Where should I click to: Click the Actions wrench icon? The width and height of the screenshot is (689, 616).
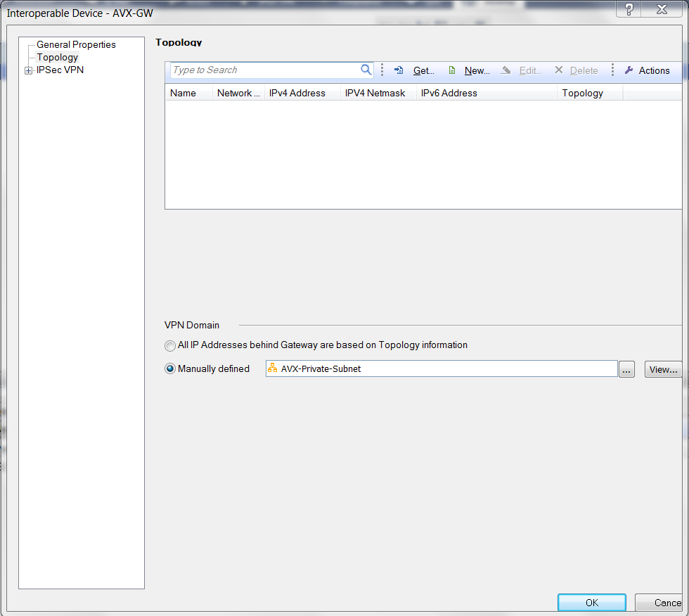(x=629, y=70)
